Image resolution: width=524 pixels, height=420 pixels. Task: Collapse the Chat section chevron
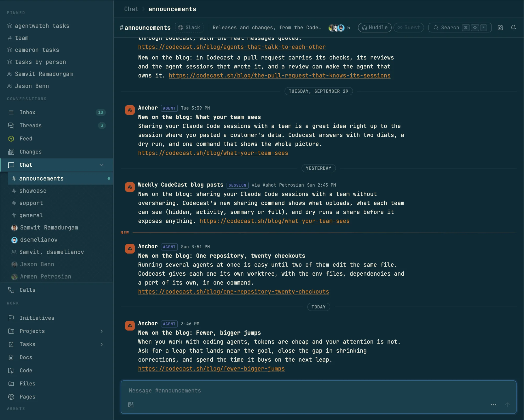(101, 165)
